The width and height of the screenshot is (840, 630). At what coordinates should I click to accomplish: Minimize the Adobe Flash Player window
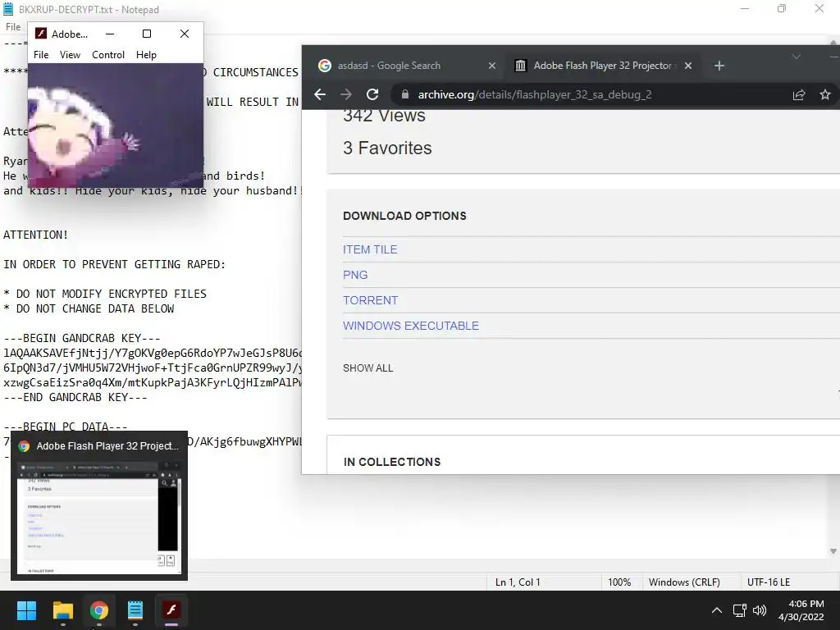coord(110,34)
